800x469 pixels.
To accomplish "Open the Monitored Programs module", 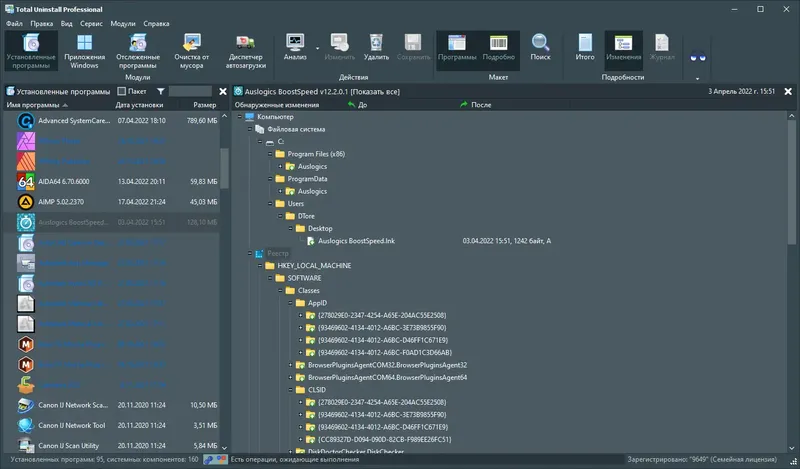I will click(x=138, y=51).
